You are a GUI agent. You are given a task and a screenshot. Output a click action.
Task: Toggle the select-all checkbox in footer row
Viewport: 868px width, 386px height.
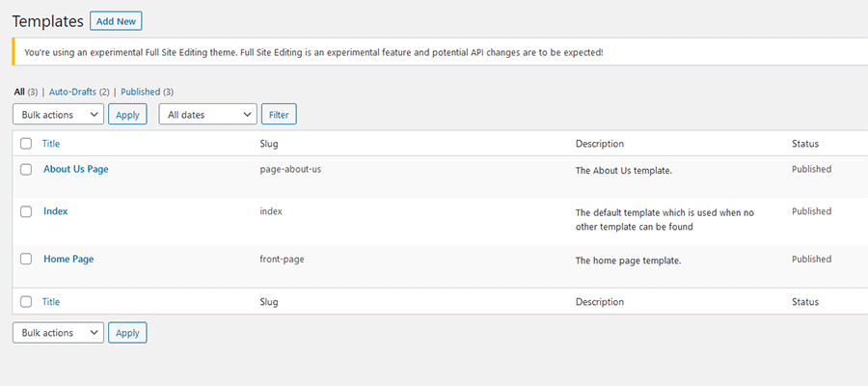coord(26,302)
